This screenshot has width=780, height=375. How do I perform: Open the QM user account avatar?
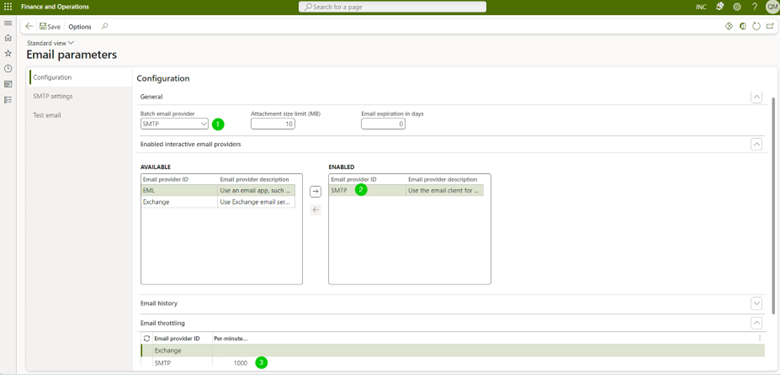tap(772, 7)
